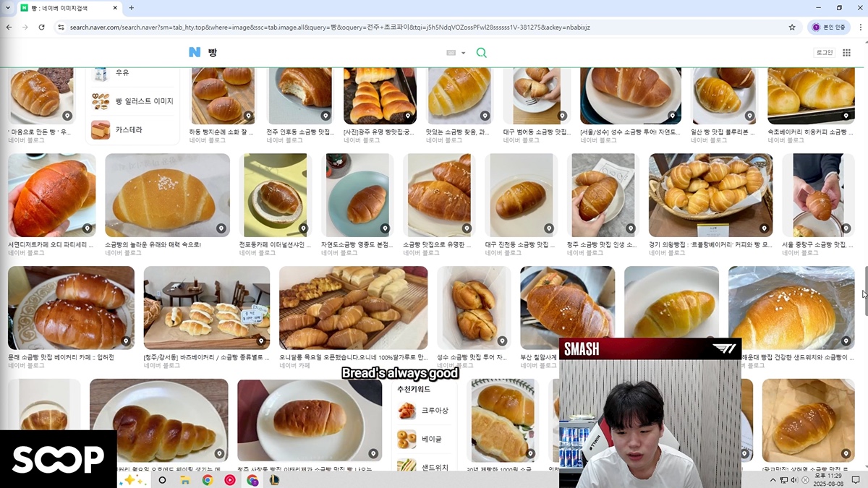Reload the page
Image resolution: width=868 pixels, height=488 pixels.
coord(41,27)
